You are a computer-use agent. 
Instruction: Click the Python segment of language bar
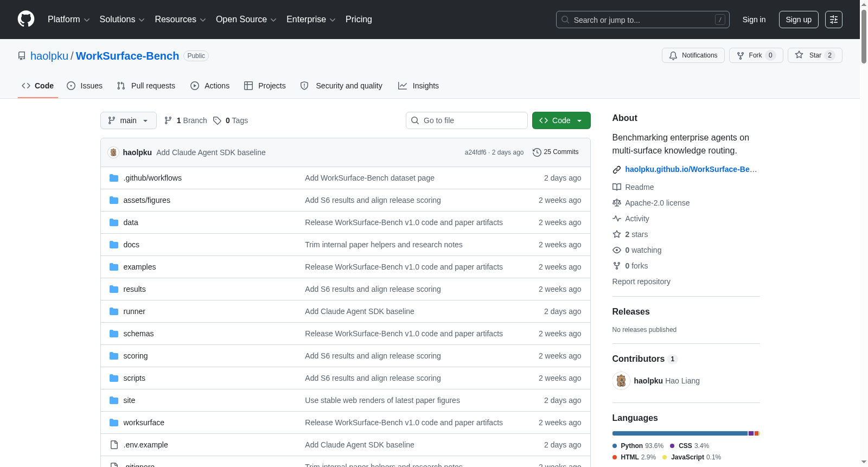coord(680,433)
